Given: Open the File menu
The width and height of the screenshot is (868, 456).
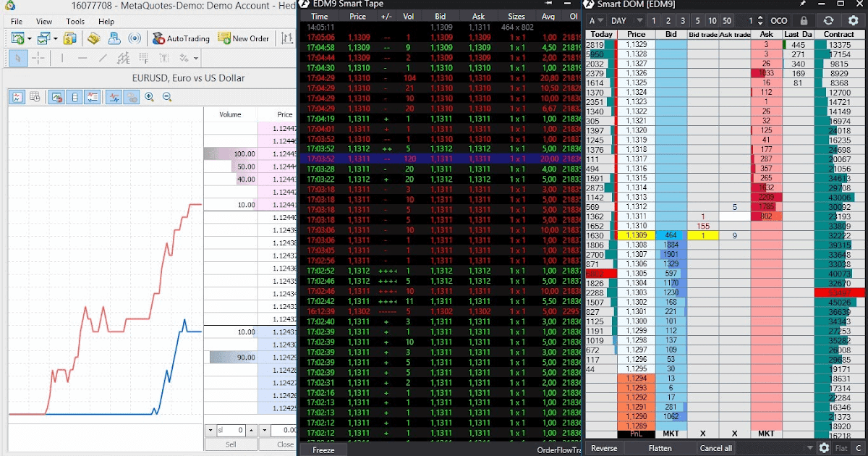Looking at the screenshot, I should tap(17, 22).
